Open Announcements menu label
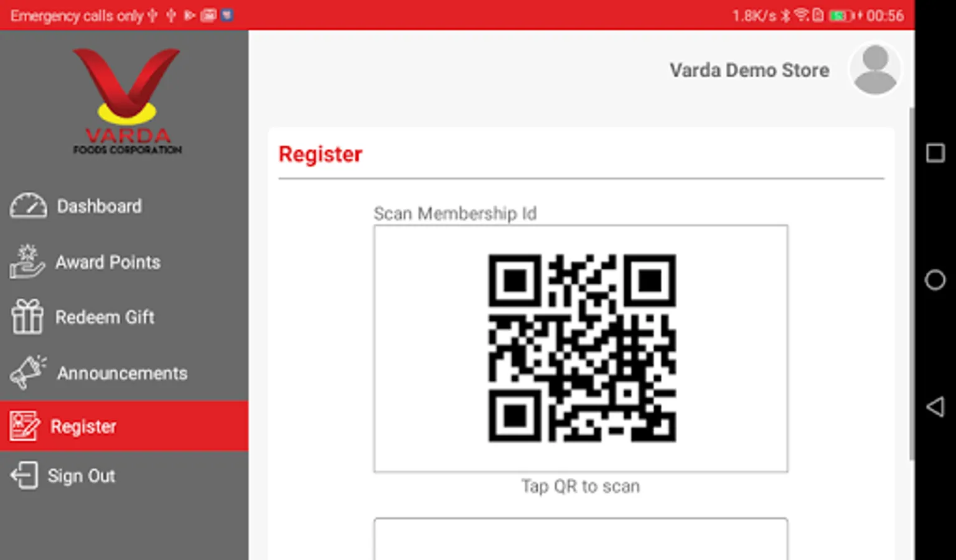 click(123, 373)
